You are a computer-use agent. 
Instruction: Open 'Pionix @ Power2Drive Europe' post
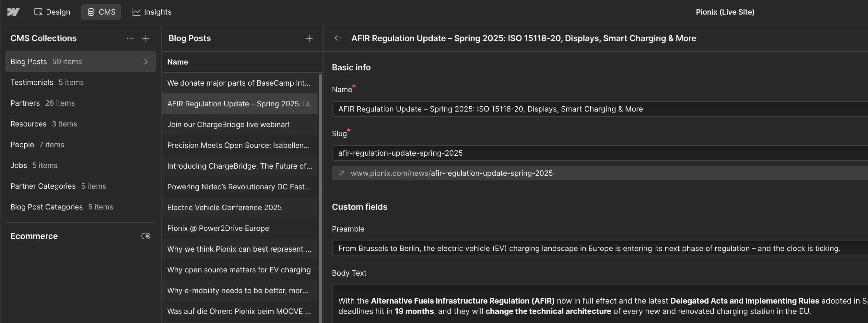click(240, 228)
